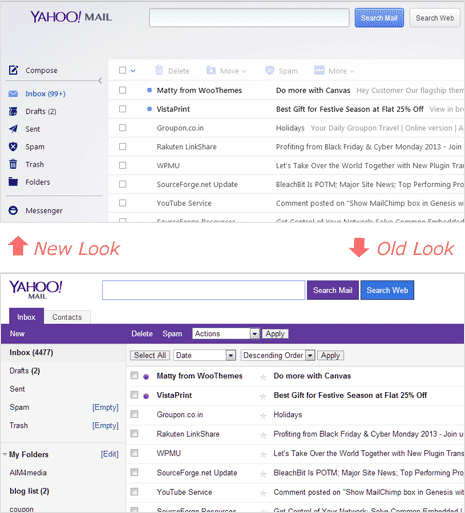Expand Move dropdown arrow
Screen dimensions: 465x513
(244, 71)
